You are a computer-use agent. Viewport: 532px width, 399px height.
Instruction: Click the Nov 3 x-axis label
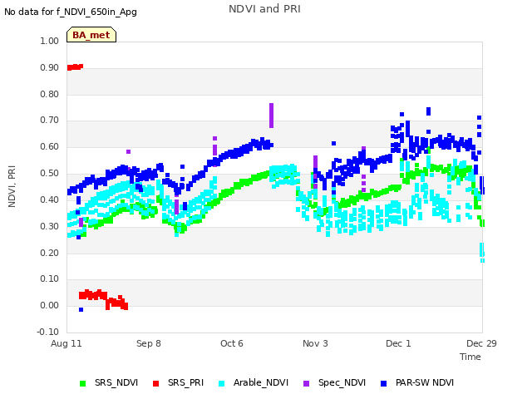(315, 343)
